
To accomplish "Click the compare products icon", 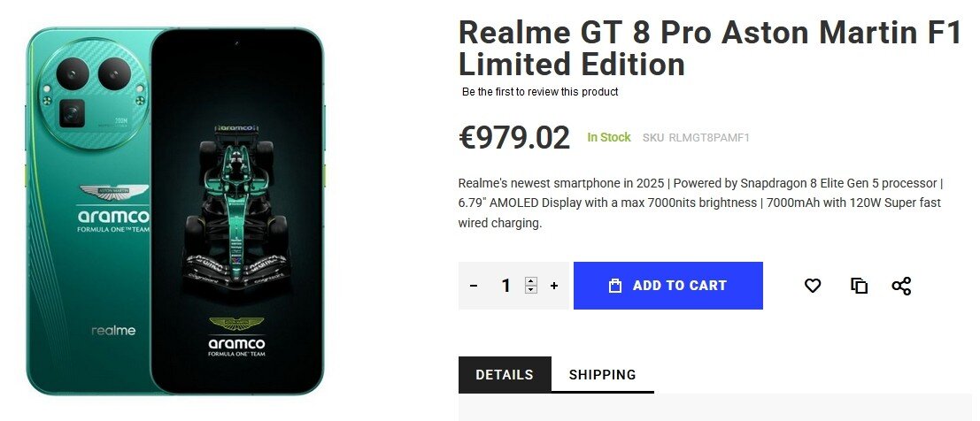I will pos(859,286).
